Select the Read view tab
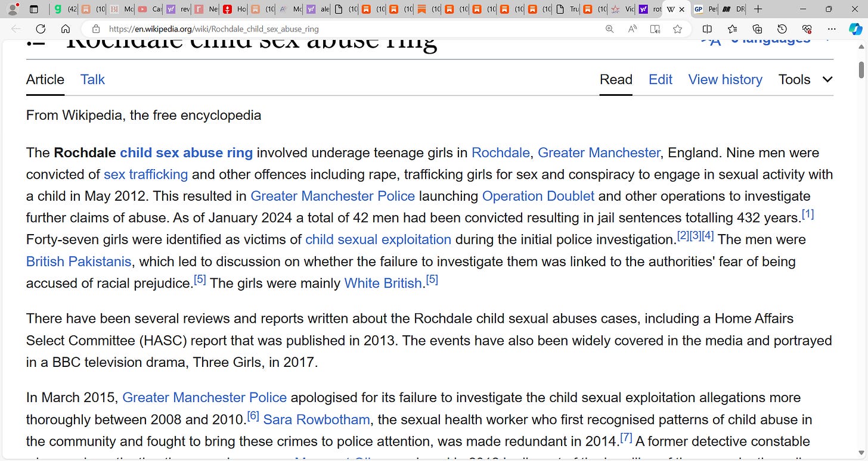This screenshot has height=461, width=868. (x=616, y=80)
